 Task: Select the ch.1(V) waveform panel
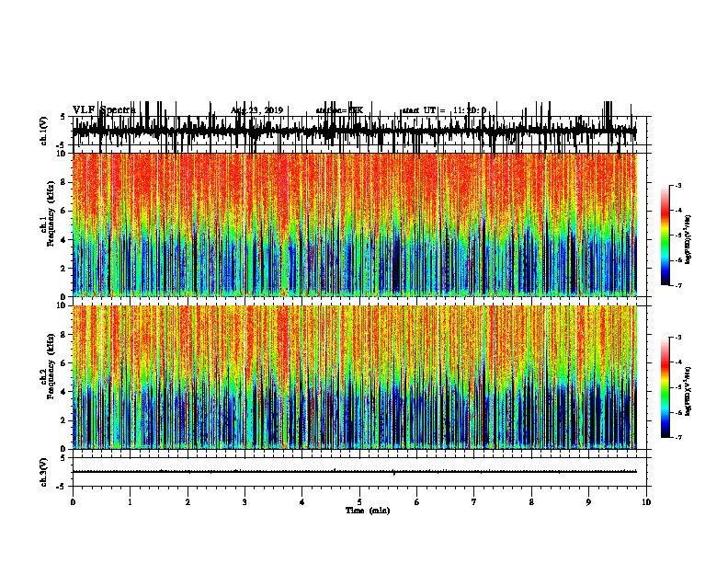[x=361, y=131]
